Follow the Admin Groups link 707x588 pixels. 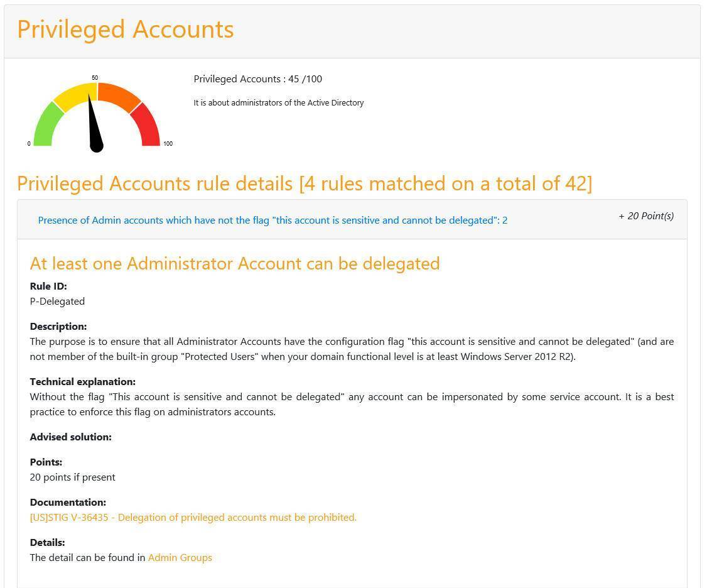click(180, 558)
